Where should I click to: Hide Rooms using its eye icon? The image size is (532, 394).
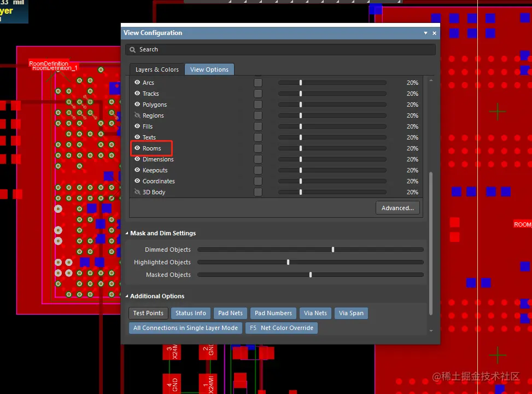pos(137,148)
